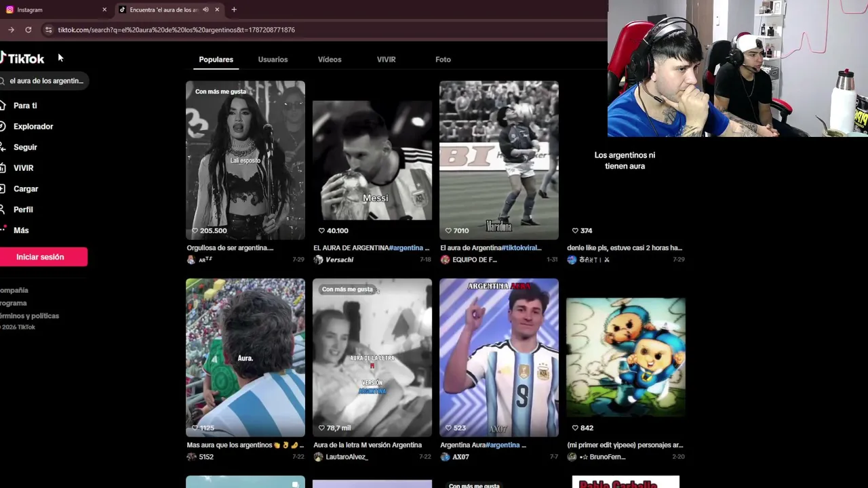Screen dimensions: 868x488
Task: Click the Explorador compass icon
Action: (3, 126)
